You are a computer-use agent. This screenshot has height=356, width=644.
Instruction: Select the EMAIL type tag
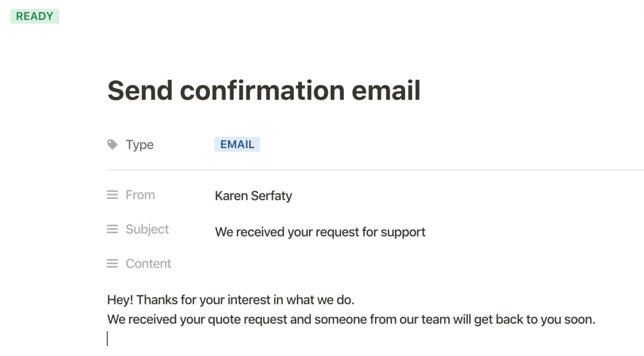(237, 144)
